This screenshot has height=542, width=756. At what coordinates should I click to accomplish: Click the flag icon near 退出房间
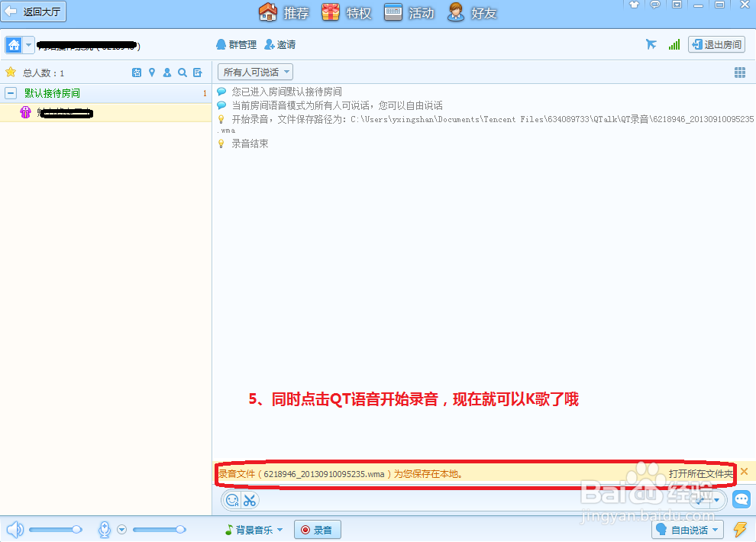pyautogui.click(x=651, y=44)
